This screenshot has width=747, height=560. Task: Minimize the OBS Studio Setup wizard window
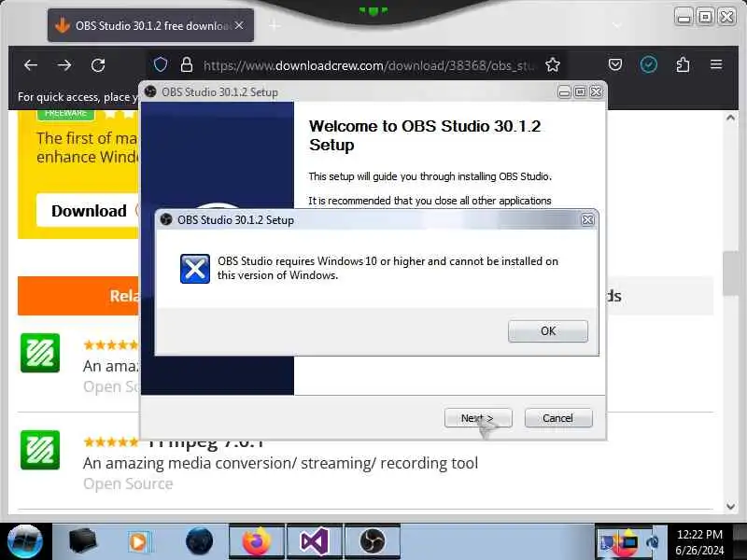[x=564, y=91]
